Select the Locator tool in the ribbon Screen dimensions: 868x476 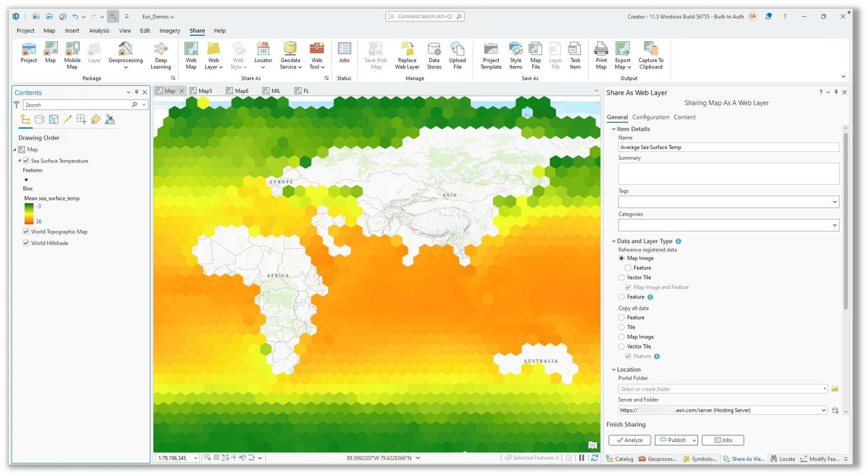pyautogui.click(x=263, y=55)
